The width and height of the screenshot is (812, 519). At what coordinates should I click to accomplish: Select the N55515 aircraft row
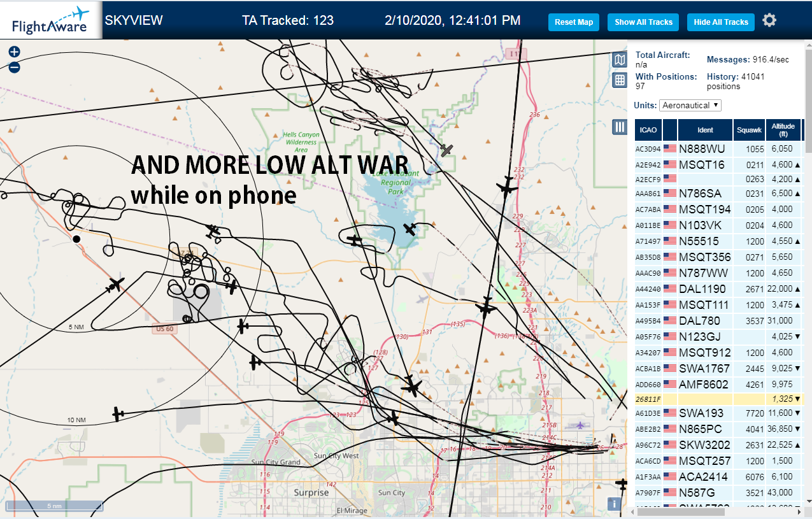click(718, 241)
